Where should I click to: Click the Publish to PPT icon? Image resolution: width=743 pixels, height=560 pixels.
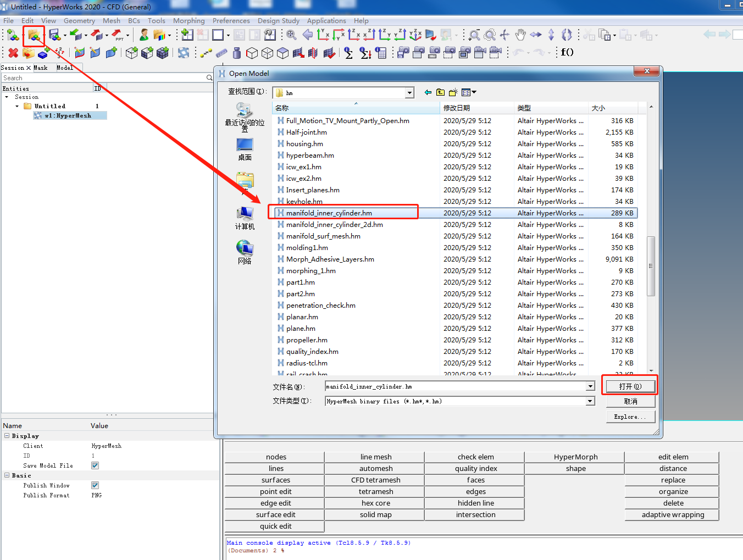point(118,36)
